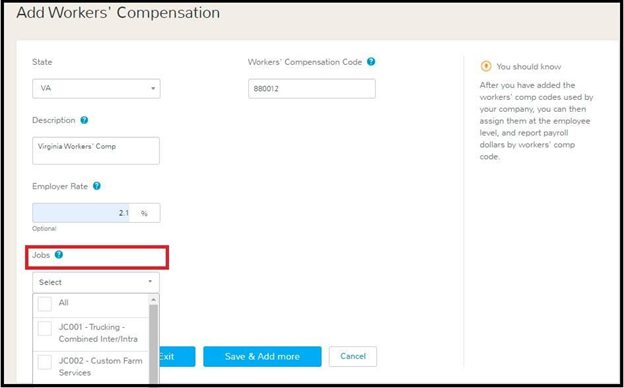This screenshot has width=624, height=388.
Task: Click the You should know lightbulb icon
Action: pyautogui.click(x=486, y=66)
